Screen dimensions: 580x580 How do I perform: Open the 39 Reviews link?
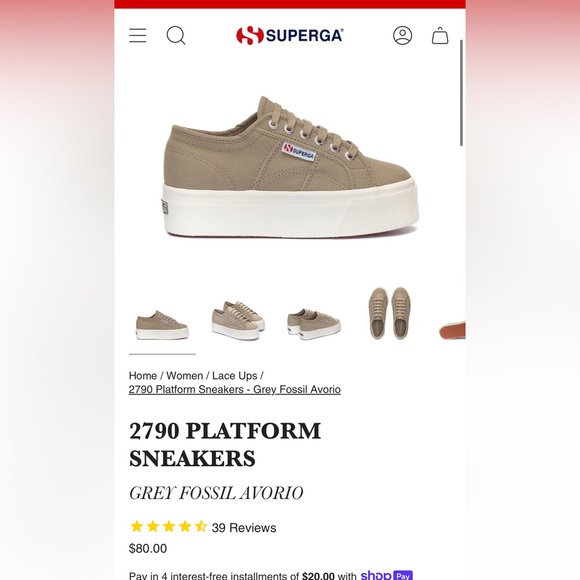coord(244,528)
